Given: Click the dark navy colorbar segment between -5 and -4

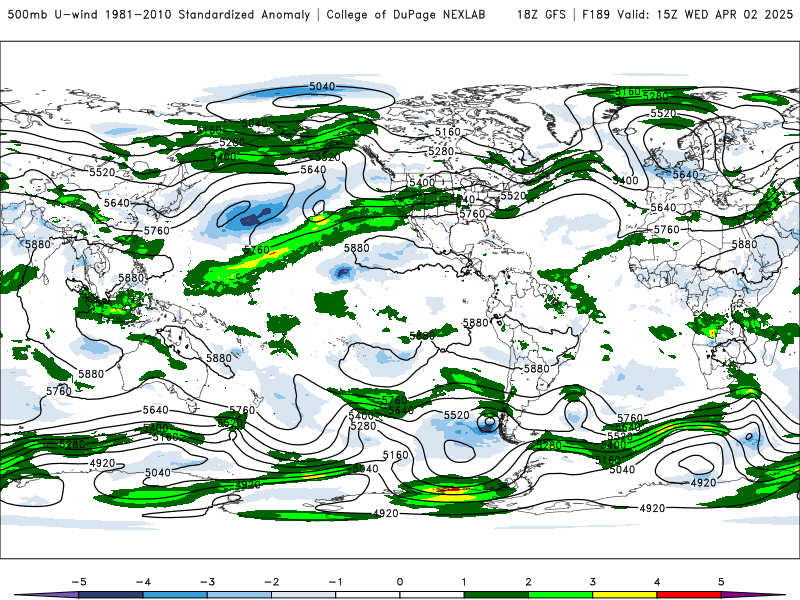Looking at the screenshot, I should coord(111,595).
